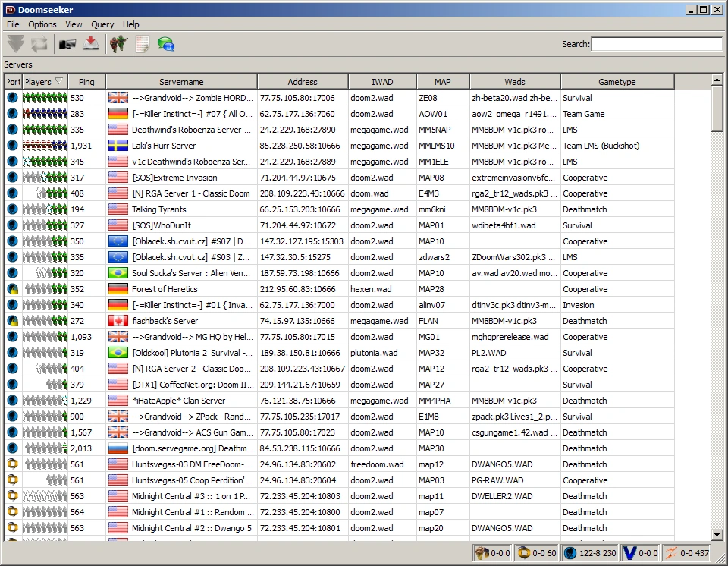The height and width of the screenshot is (566, 728).
Task: Select the [SOS]Extreme Invasion server name
Action: pyautogui.click(x=174, y=178)
